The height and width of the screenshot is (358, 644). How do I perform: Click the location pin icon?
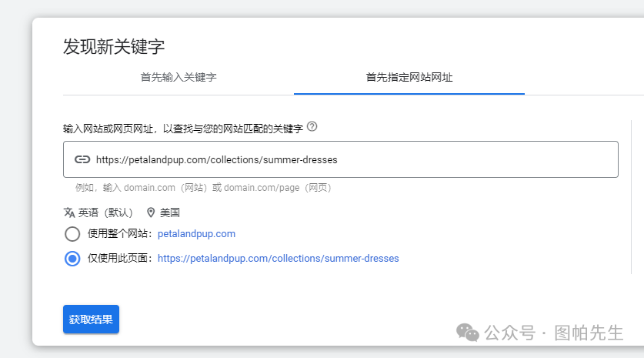tap(151, 212)
